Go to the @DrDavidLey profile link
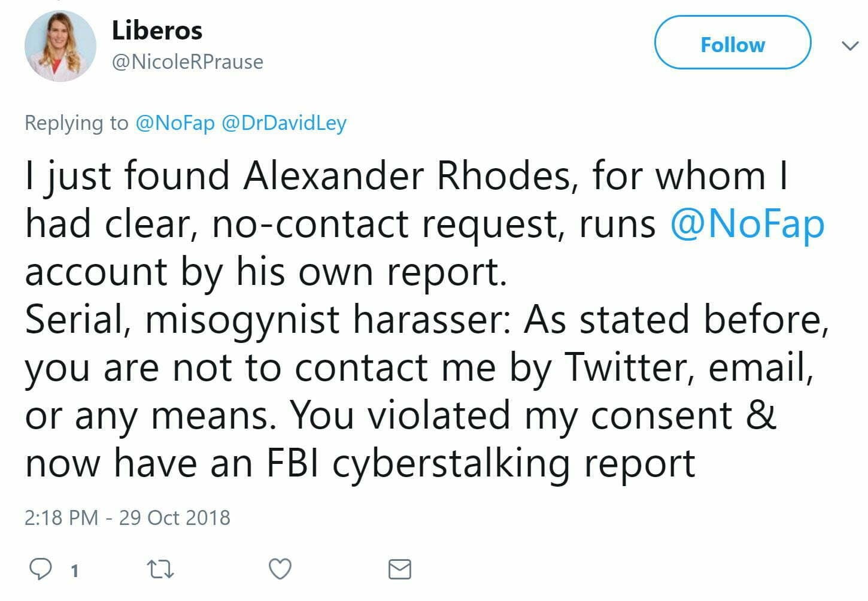 [x=284, y=123]
